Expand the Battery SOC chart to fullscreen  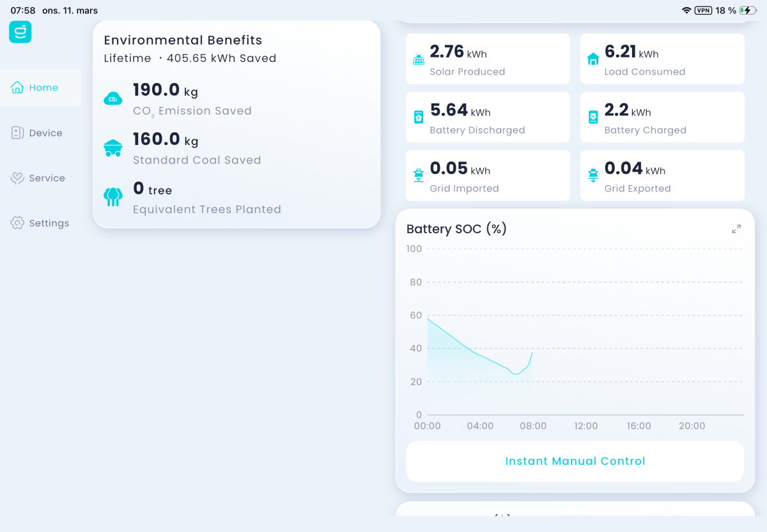click(736, 229)
